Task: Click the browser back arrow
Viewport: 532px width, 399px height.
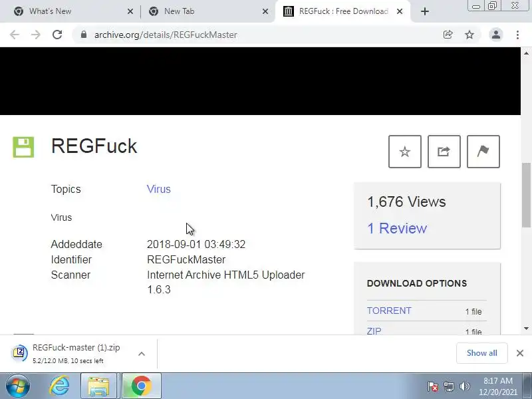Action: 15,35
